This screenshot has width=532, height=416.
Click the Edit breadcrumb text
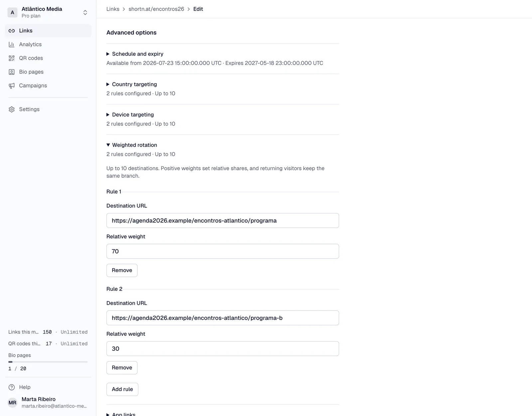tap(198, 9)
